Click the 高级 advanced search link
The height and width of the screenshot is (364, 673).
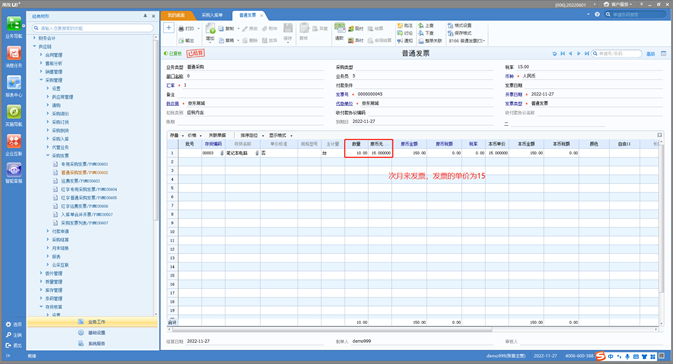click(651, 54)
